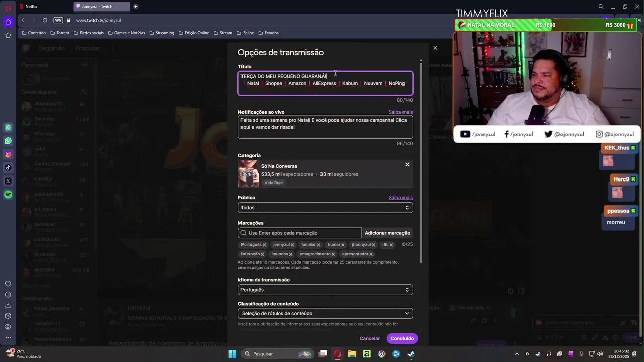Open the sidebar history clock icon
The image size is (644, 362).
(8, 295)
